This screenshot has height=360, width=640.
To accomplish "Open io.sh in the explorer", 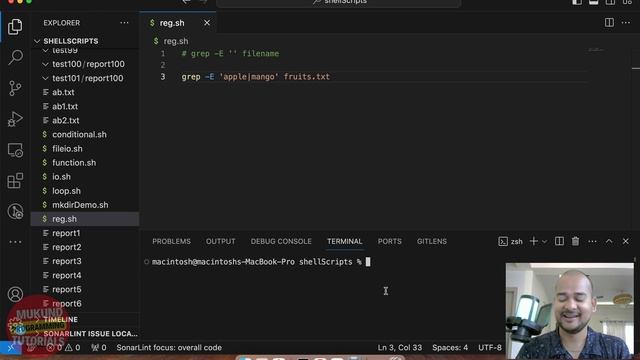I will (x=85, y=177).
